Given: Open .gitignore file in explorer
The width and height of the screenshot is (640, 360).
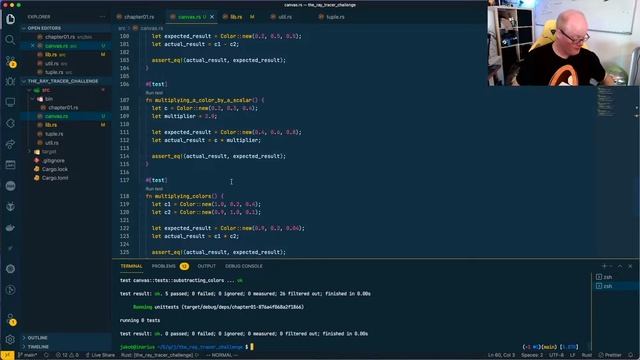Looking at the screenshot, I should coord(65,160).
